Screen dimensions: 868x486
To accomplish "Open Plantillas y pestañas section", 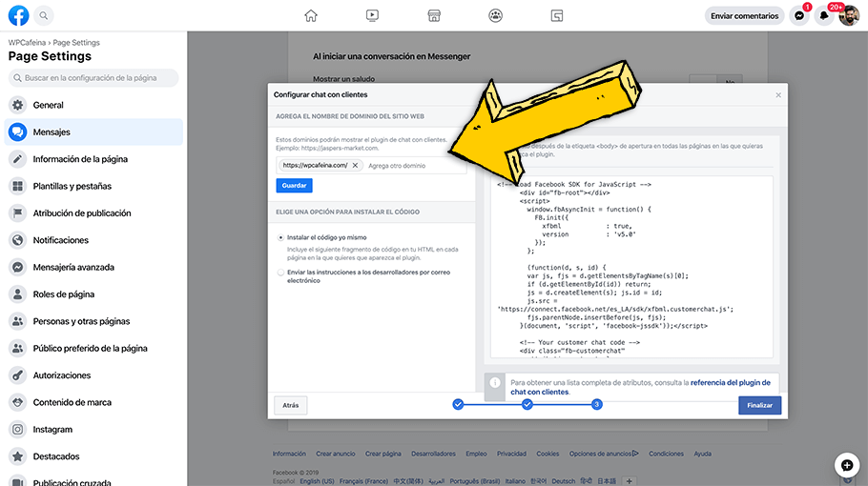I will pos(93,187).
